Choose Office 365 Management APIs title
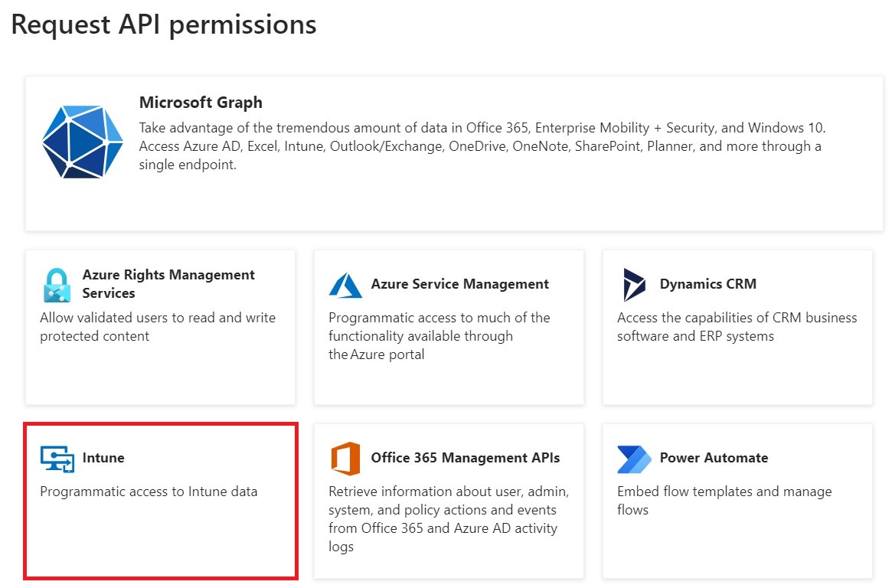The image size is (892, 588). [466, 458]
